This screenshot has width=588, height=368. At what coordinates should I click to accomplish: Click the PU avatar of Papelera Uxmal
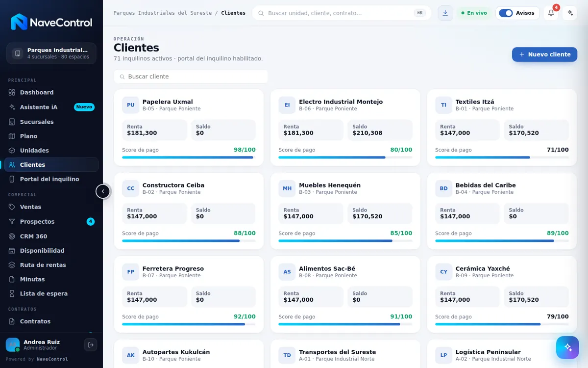[x=131, y=105]
